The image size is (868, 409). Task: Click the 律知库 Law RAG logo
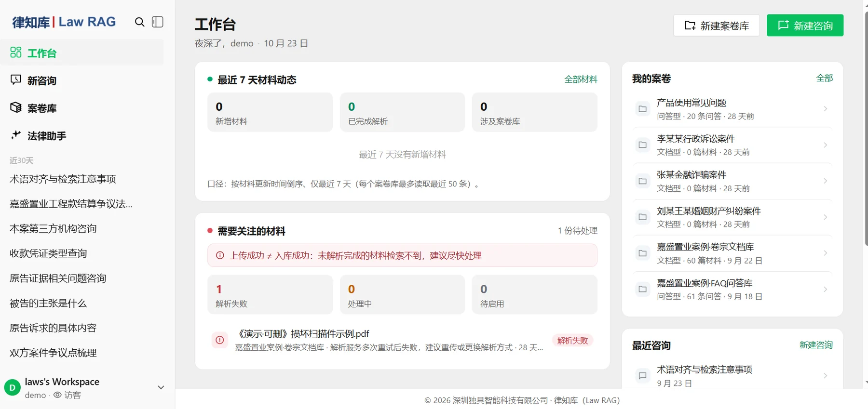(x=64, y=22)
